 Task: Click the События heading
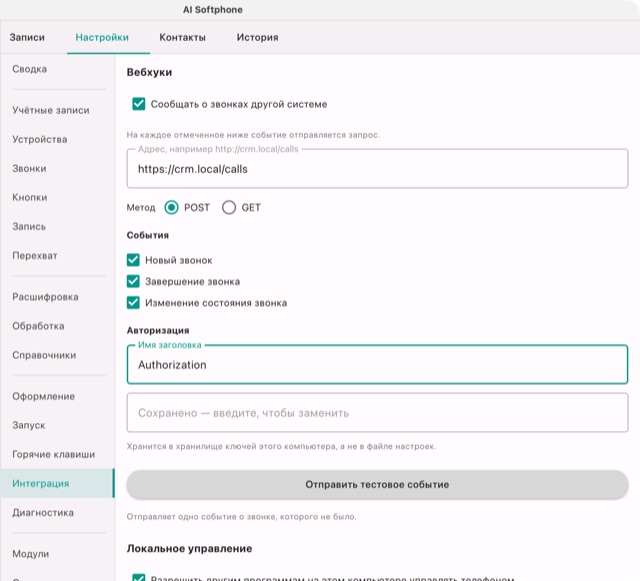tap(148, 235)
